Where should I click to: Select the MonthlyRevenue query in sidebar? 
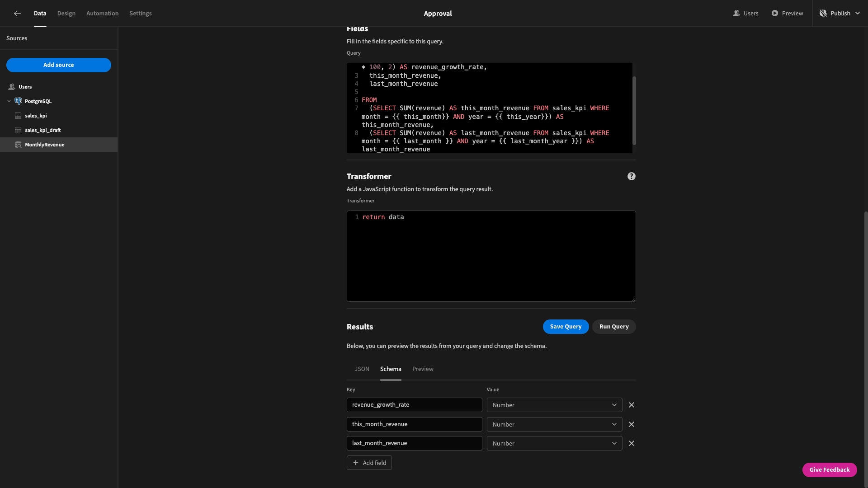(x=59, y=145)
